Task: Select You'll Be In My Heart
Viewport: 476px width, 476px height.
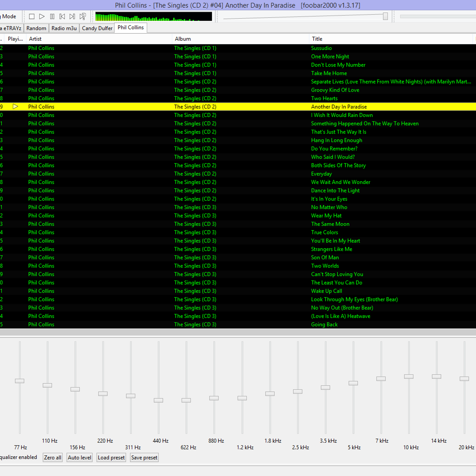Action: pos(238,241)
